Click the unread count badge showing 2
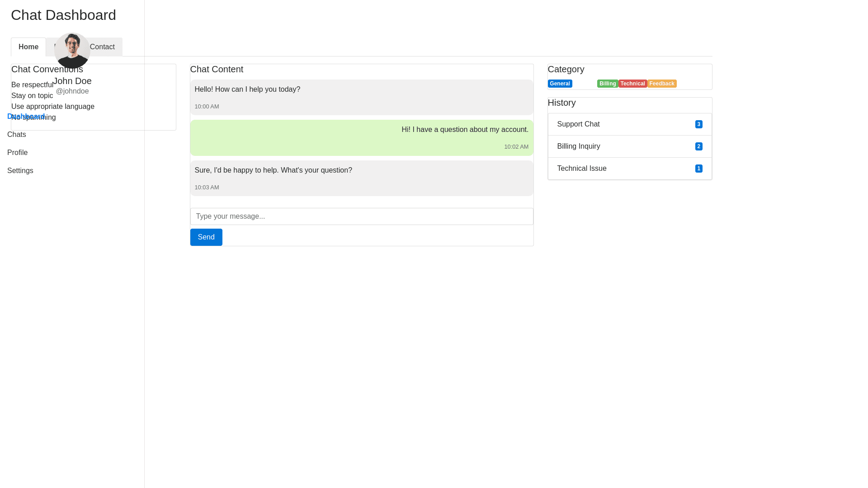 tap(698, 146)
